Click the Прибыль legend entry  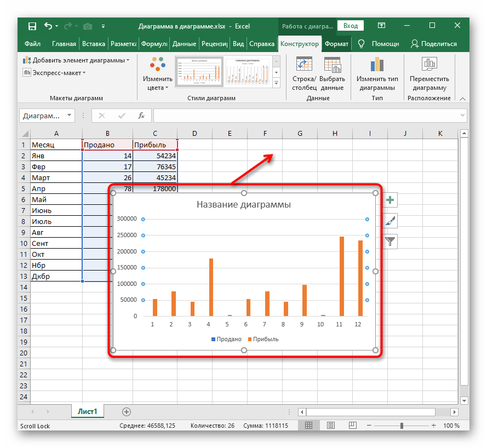pos(263,339)
